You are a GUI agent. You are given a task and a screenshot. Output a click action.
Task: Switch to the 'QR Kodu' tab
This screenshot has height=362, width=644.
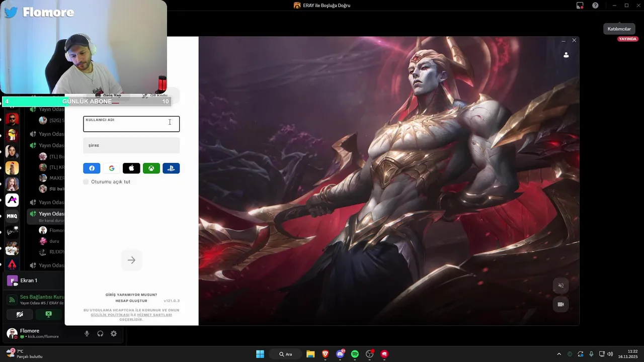(x=155, y=96)
